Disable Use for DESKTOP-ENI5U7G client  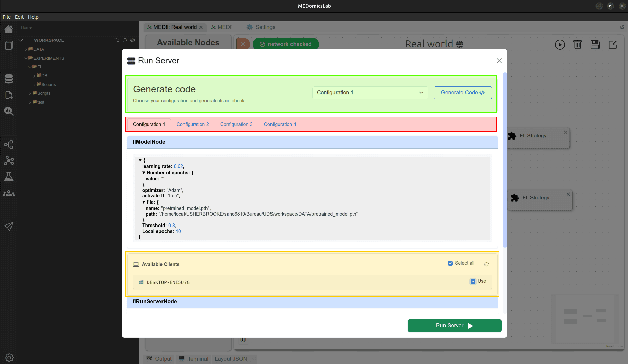[x=473, y=281]
